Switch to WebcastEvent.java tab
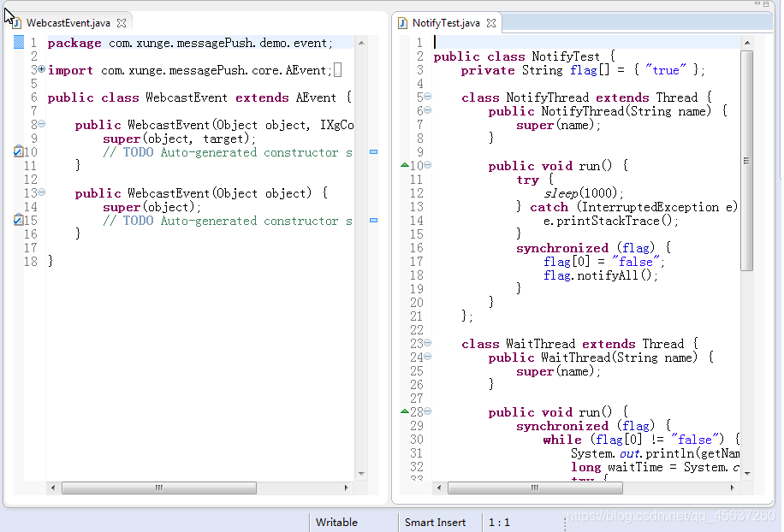 (x=68, y=23)
